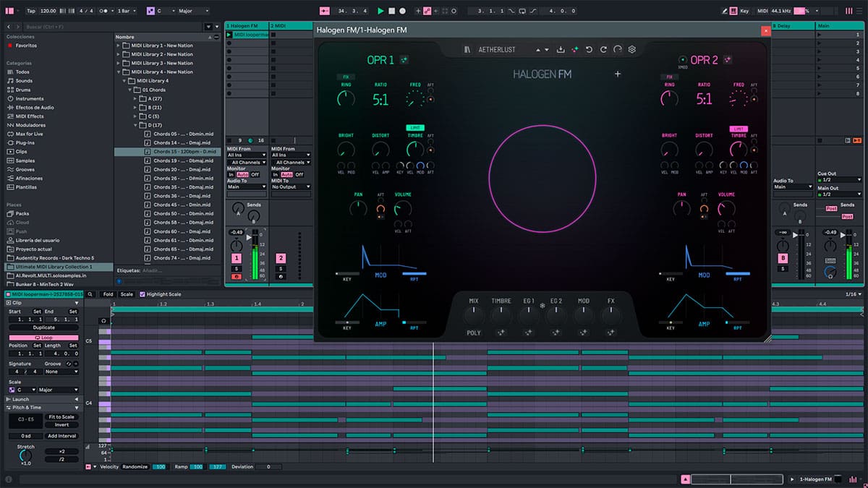Open the MIDI Effects category
This screenshot has height=488, width=868.
[30, 116]
